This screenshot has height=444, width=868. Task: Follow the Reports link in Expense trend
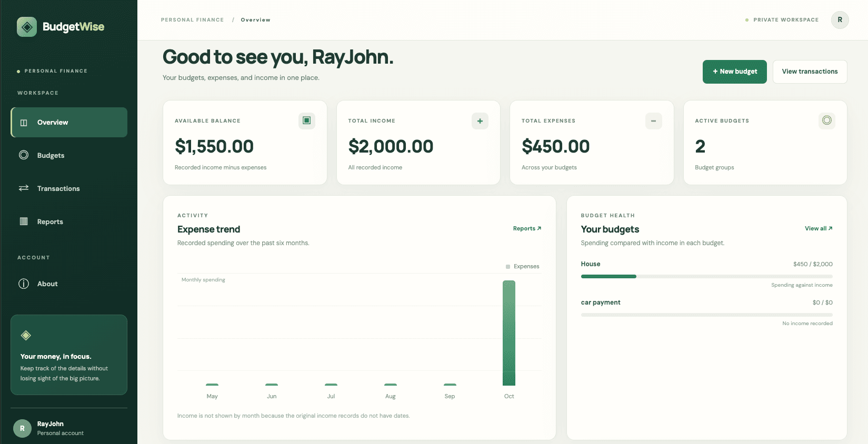click(x=527, y=228)
